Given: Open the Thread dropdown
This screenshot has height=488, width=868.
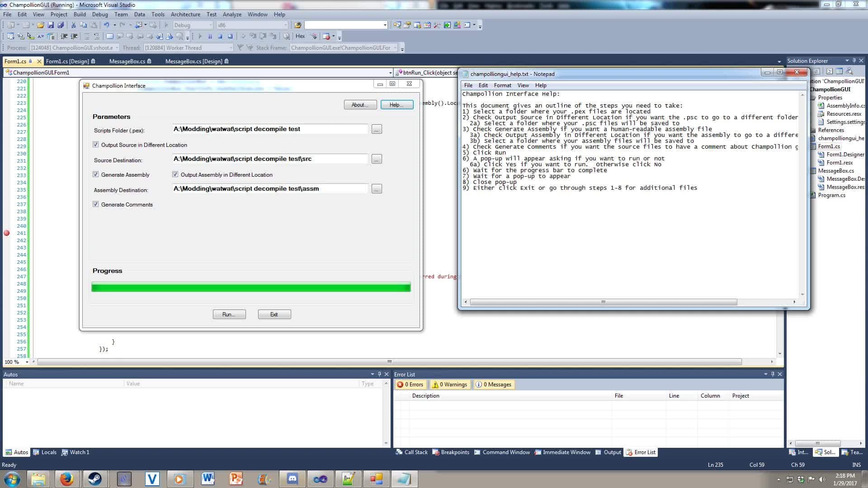Looking at the screenshot, I should click(x=231, y=47).
